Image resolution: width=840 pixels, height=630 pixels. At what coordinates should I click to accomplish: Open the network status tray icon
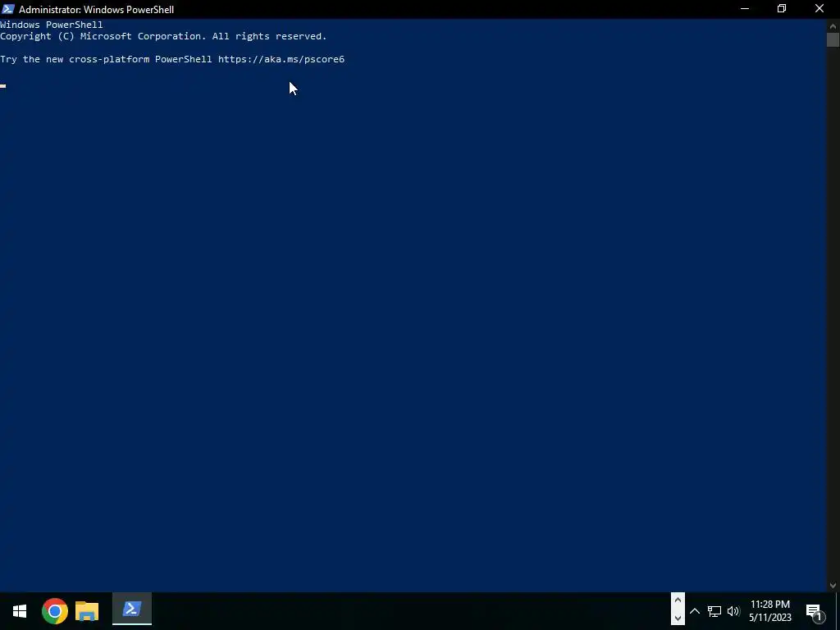coord(714,611)
